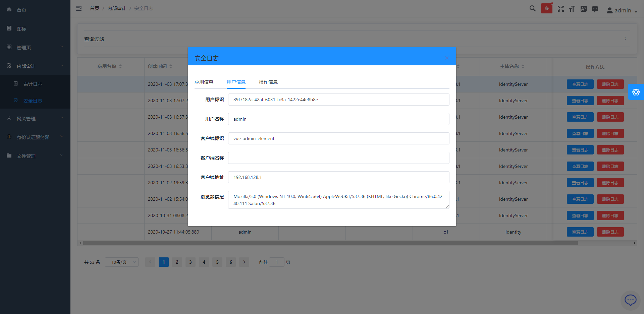Open the admin user dropdown
The height and width of the screenshot is (314, 644).
(x=622, y=10)
